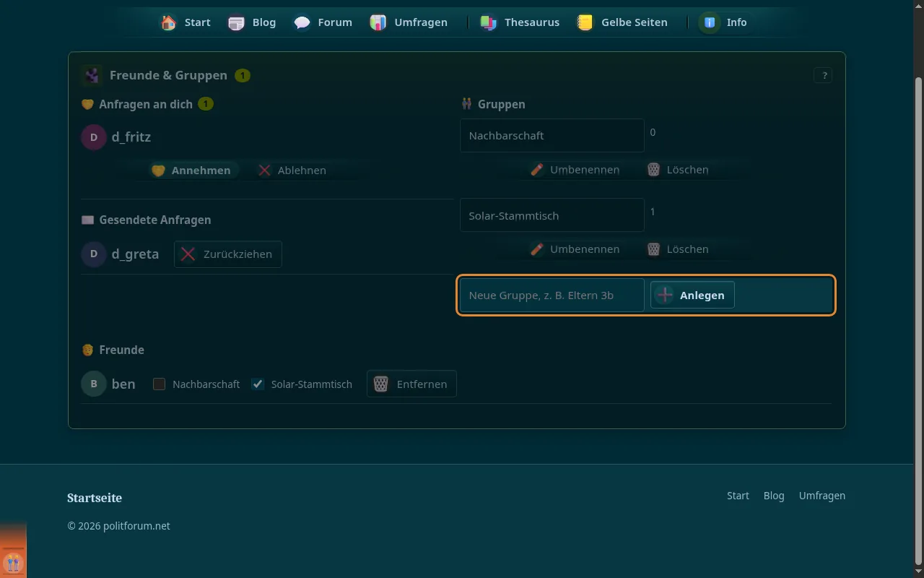
Task: Enable Nachbarschaft checkbox for ben
Action: (160, 384)
